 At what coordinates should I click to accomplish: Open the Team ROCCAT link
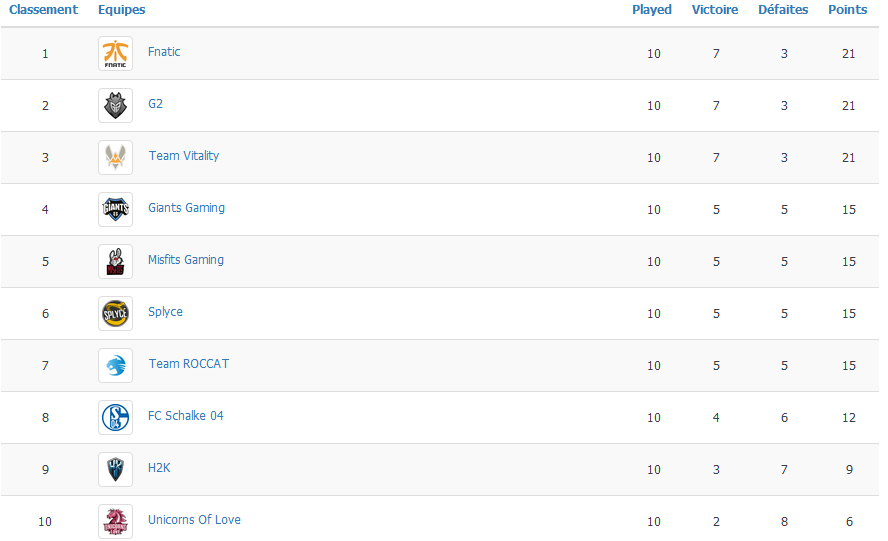[x=189, y=364]
